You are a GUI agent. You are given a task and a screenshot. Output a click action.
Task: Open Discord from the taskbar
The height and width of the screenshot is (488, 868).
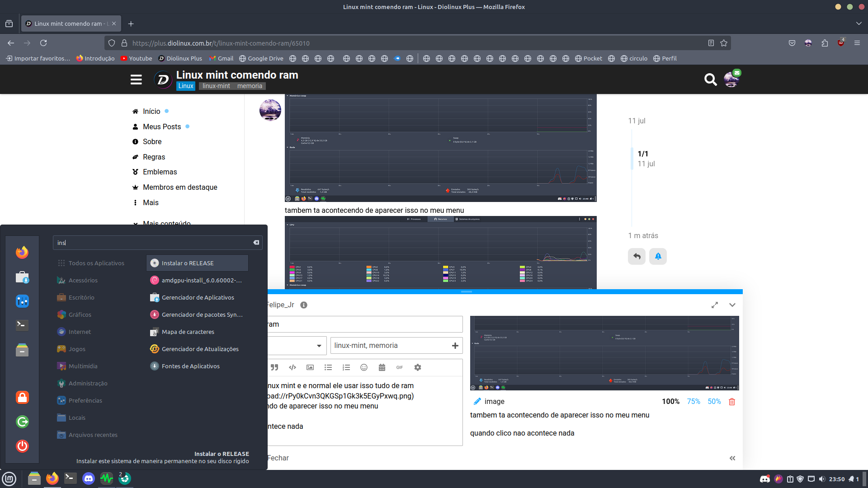coord(89,478)
